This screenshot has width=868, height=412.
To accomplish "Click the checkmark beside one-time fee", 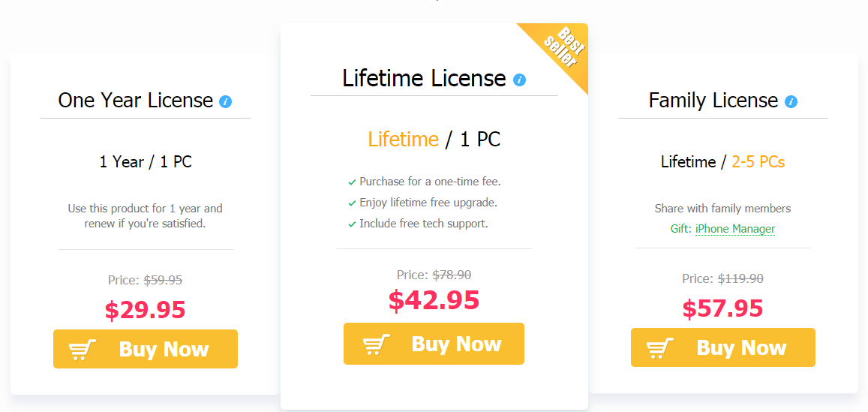I will pyautogui.click(x=352, y=182).
